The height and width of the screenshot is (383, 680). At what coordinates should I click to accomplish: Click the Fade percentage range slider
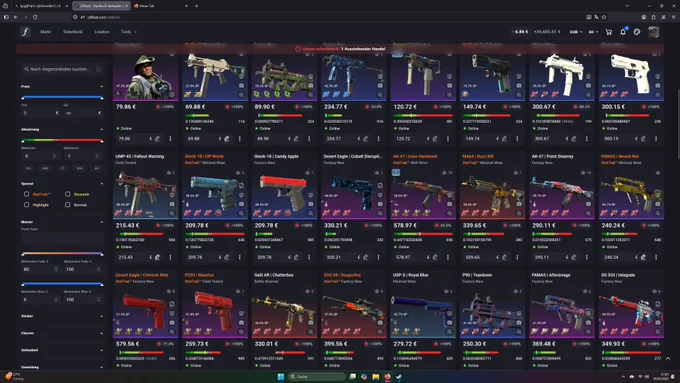click(62, 254)
